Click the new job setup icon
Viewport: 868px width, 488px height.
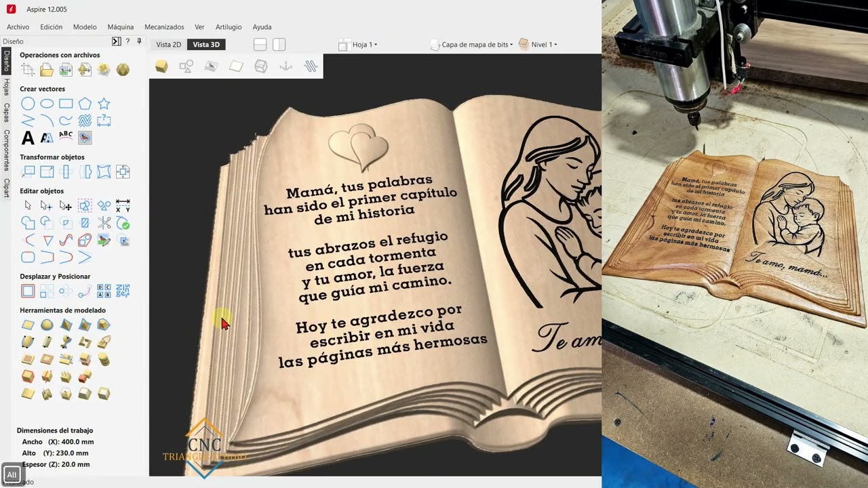[x=28, y=70]
